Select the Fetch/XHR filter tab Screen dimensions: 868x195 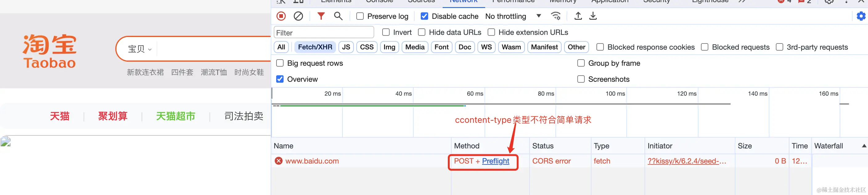point(315,47)
